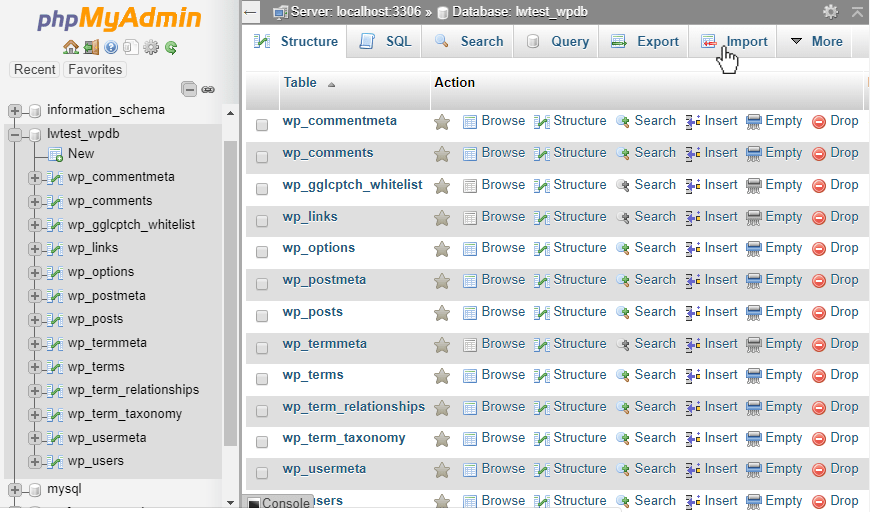Expand wp_links in navigation tree
Screen dimensions: 870x512
click(35, 249)
